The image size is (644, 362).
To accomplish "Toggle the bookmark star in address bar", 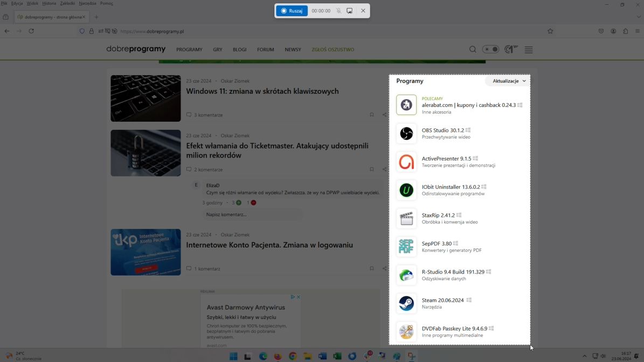I will [550, 31].
